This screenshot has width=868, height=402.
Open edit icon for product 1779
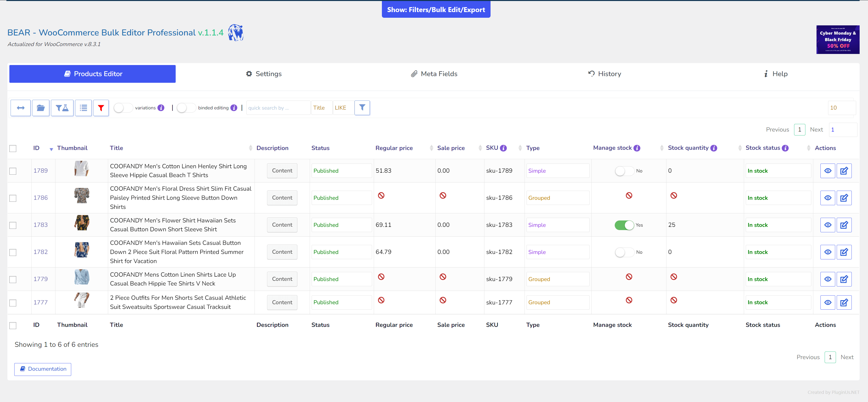(x=844, y=279)
